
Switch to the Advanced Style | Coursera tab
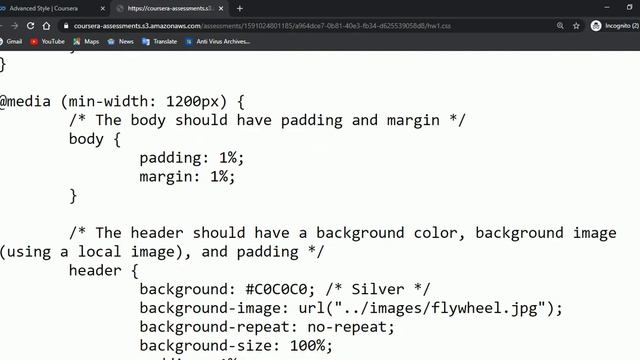pos(43,9)
